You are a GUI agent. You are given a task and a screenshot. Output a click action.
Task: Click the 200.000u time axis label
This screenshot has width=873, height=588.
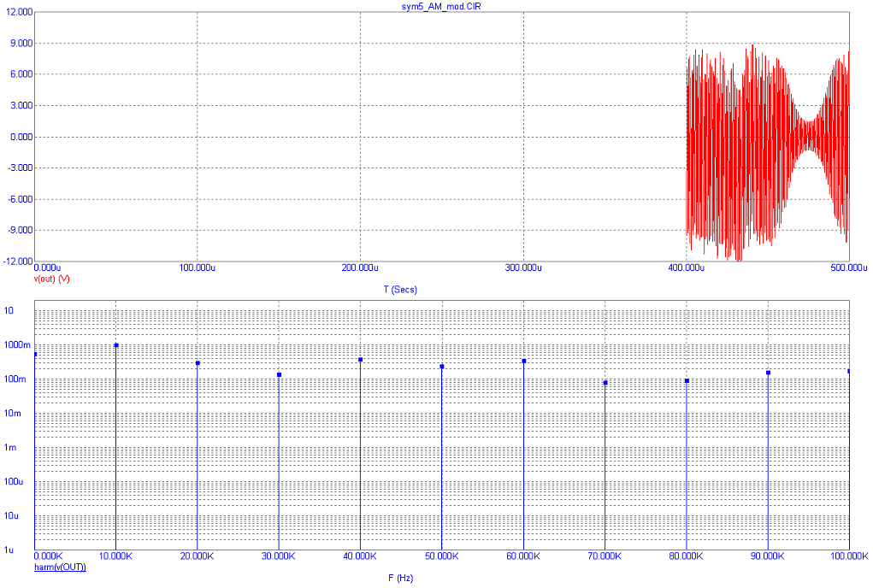coord(360,268)
